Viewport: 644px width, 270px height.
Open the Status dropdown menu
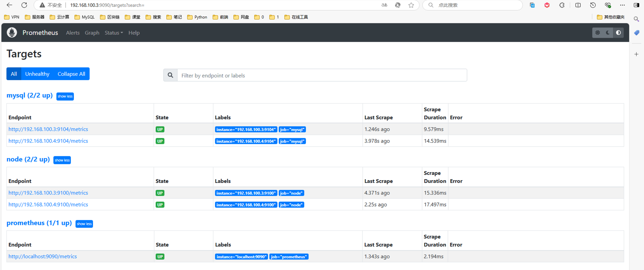point(114,32)
